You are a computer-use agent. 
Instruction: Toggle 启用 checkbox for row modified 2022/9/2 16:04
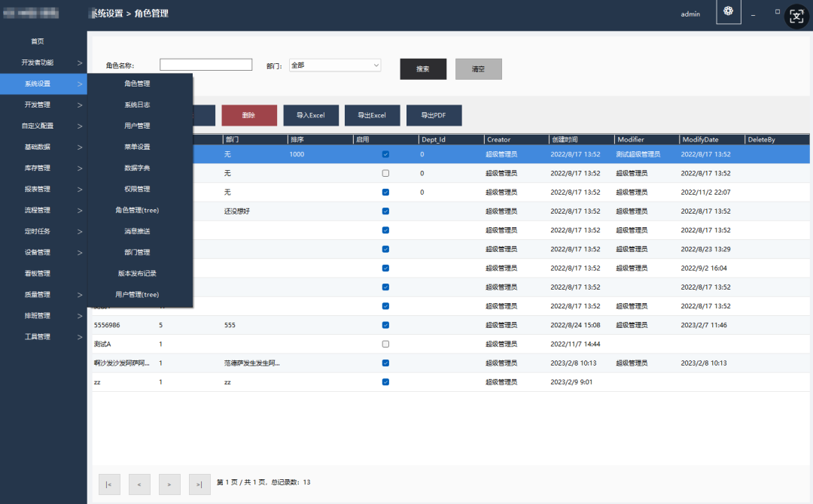tap(385, 269)
